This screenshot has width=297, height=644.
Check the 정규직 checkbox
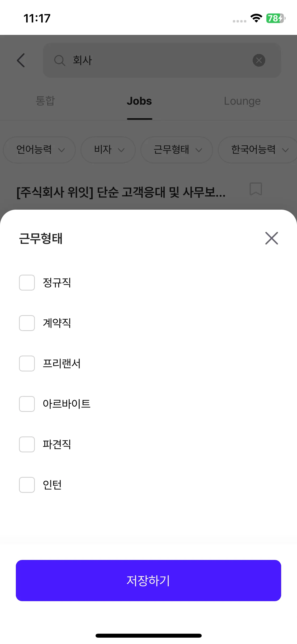click(x=27, y=283)
